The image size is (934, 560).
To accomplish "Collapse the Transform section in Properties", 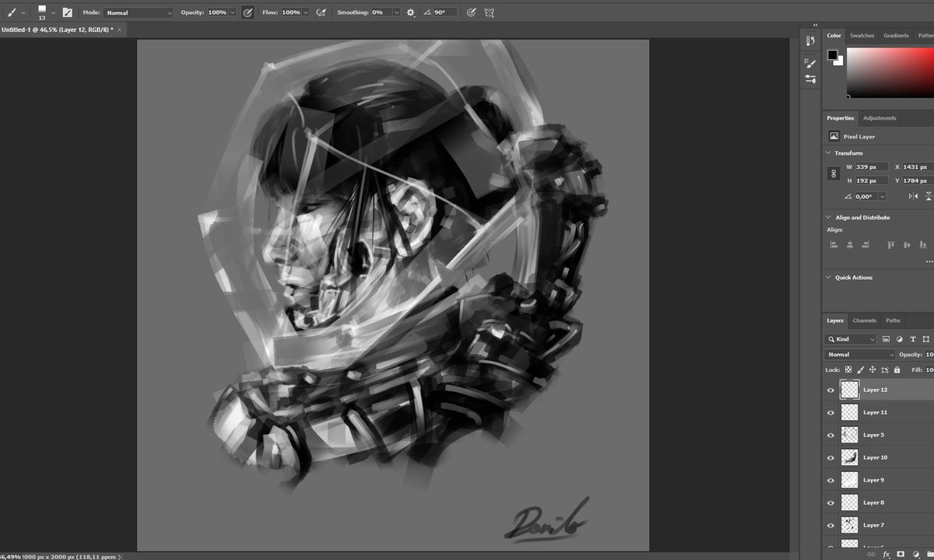I will coord(827,152).
